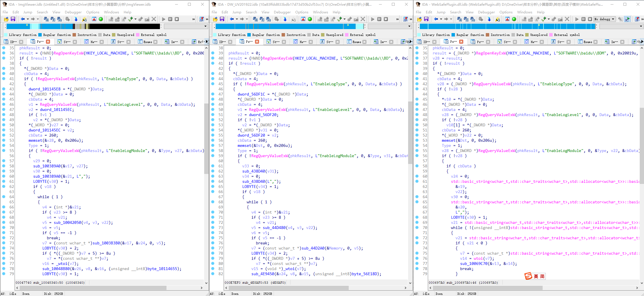This screenshot has width=644, height=296.
Task: Click red warning triangle icon in ImgViewer window
Action: click(x=94, y=19)
